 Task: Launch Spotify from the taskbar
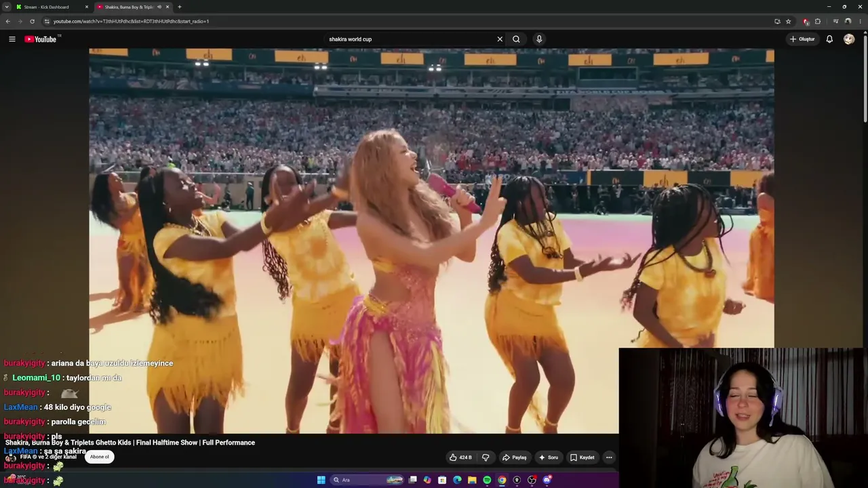(487, 480)
